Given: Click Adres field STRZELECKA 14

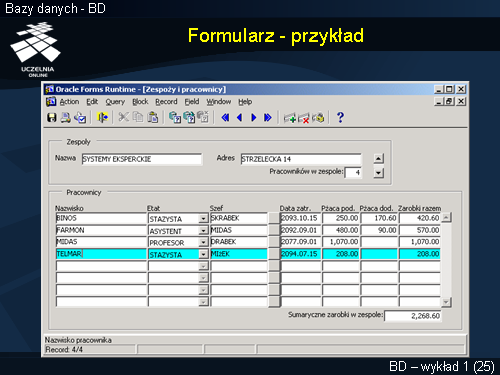Looking at the screenshot, I should (301, 159).
